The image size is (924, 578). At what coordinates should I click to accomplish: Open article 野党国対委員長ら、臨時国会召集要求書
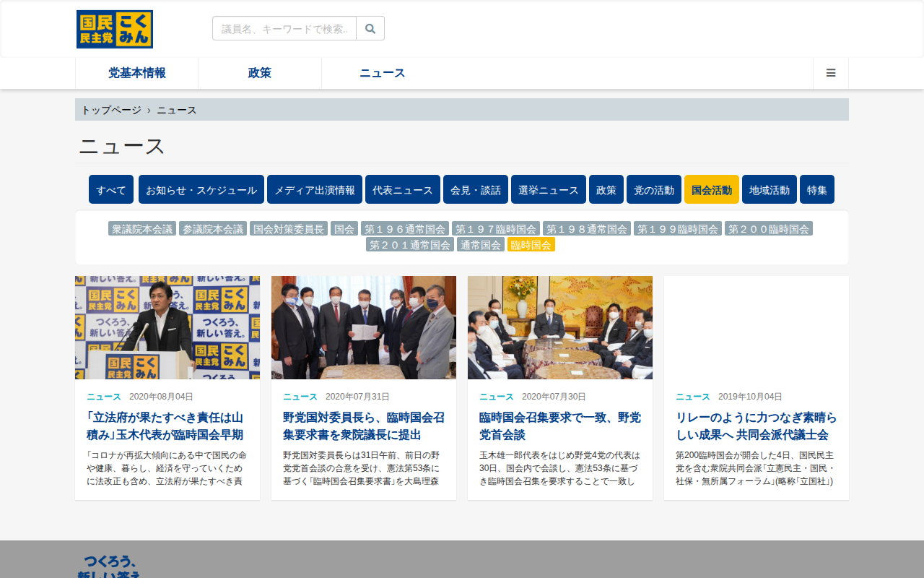click(x=363, y=426)
